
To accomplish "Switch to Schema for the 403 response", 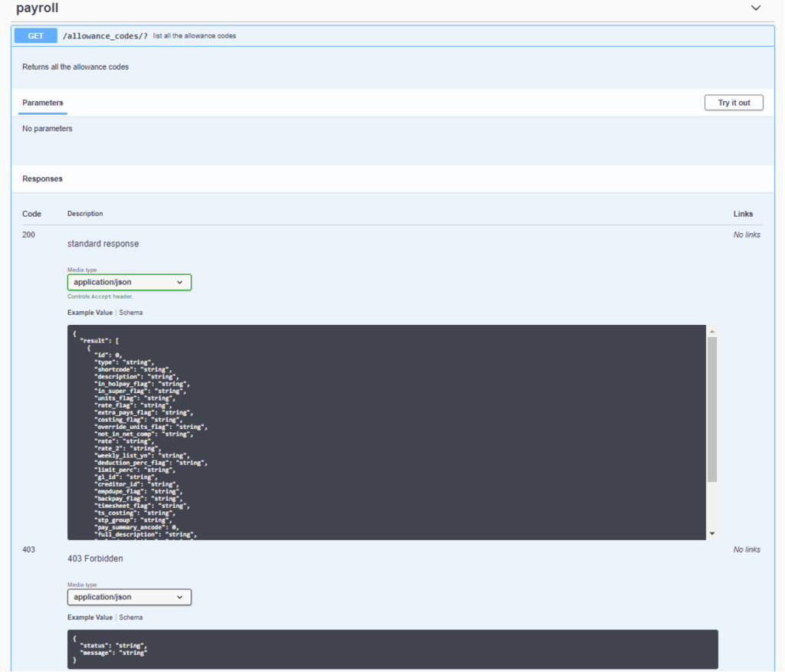I will (x=130, y=618).
